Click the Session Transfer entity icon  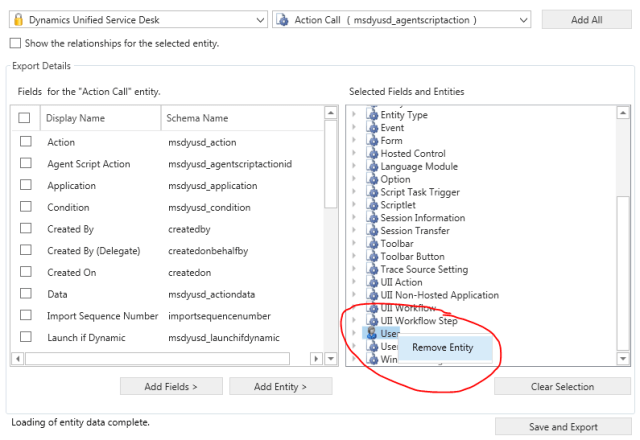372,231
